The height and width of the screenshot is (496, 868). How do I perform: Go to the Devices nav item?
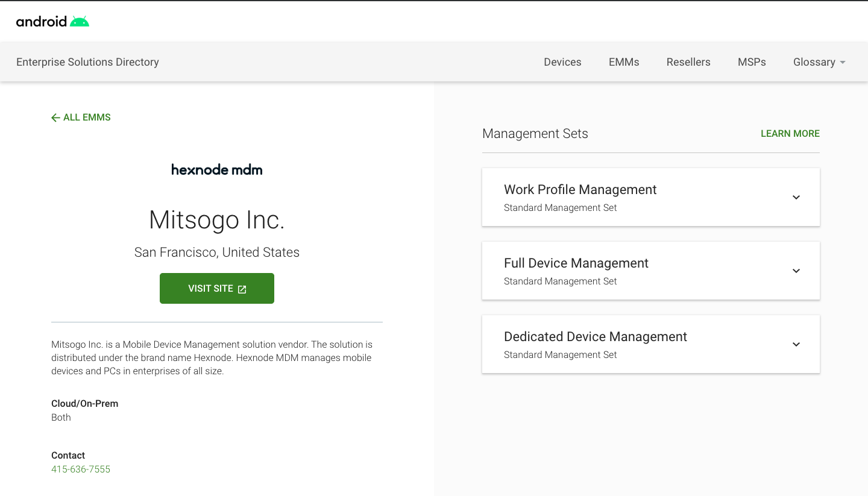[x=562, y=62]
